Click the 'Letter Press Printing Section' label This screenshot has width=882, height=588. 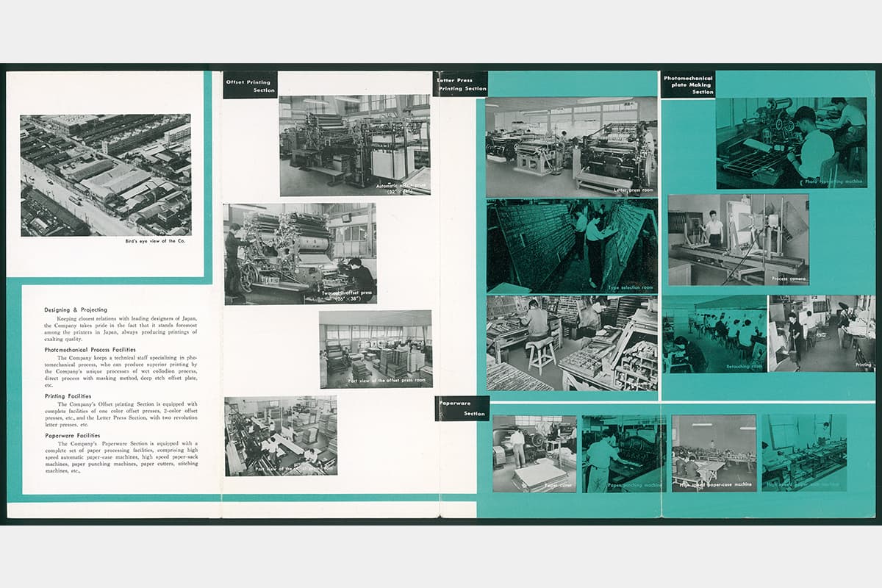click(x=461, y=84)
